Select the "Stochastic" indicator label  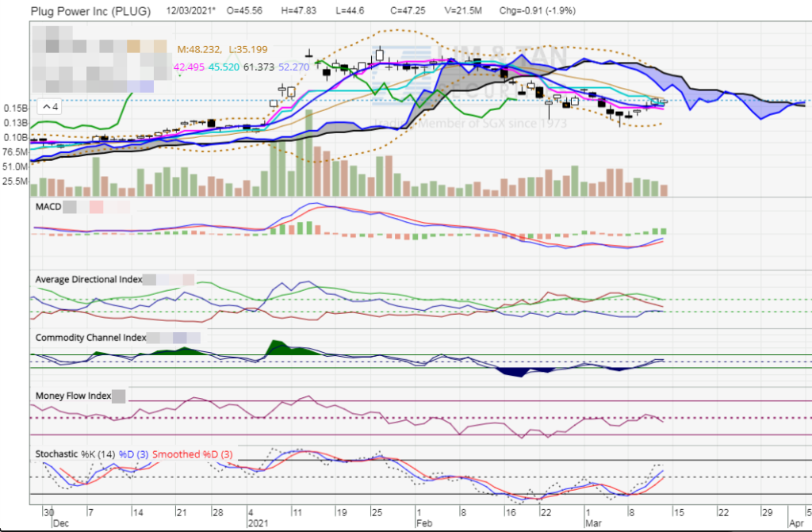pyautogui.click(x=56, y=454)
